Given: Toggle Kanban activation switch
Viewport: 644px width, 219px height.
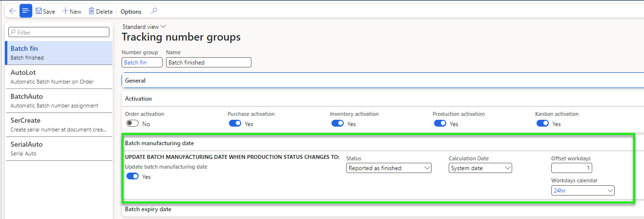Looking at the screenshot, I should [x=542, y=124].
